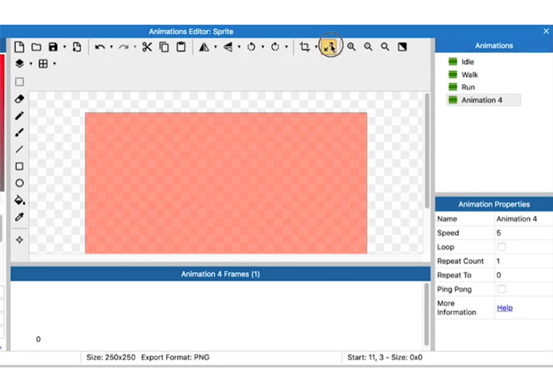The width and height of the screenshot is (553, 392).
Task: Select the Rectangle shape tool
Action: pos(20,166)
